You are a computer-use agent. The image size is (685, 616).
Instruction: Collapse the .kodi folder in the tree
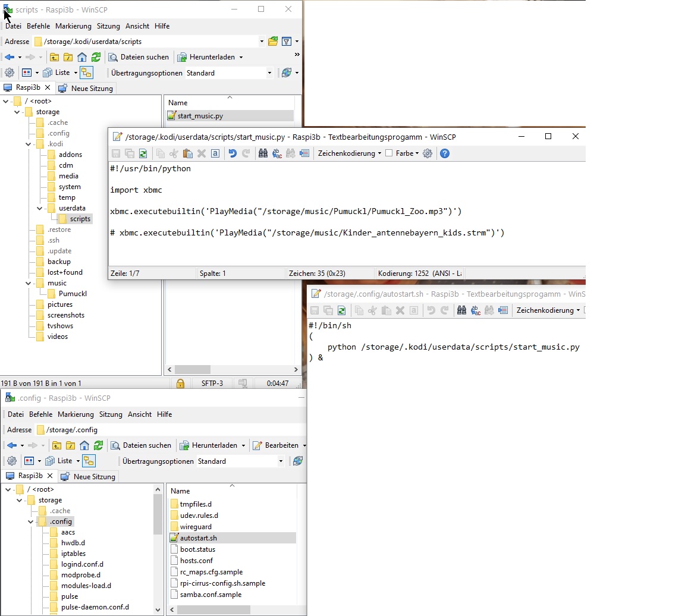click(x=29, y=144)
